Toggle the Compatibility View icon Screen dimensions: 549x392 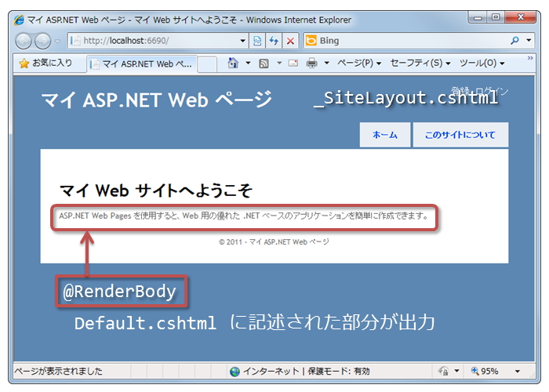point(257,41)
